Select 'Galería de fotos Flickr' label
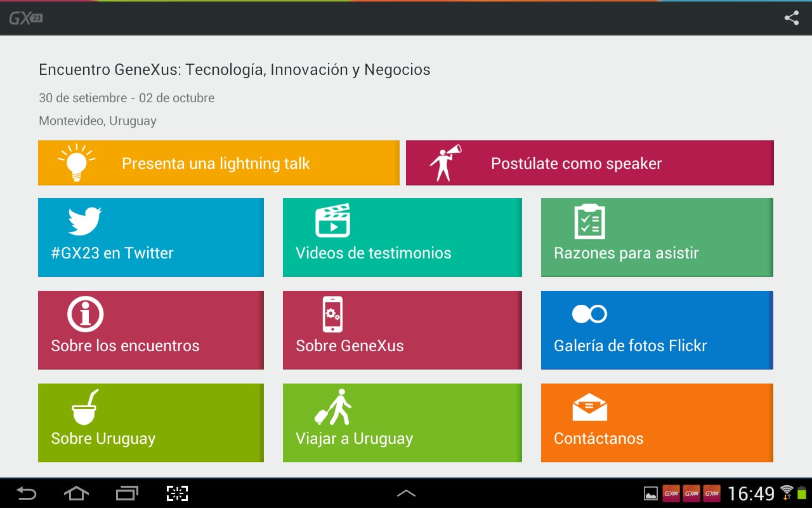 click(630, 345)
